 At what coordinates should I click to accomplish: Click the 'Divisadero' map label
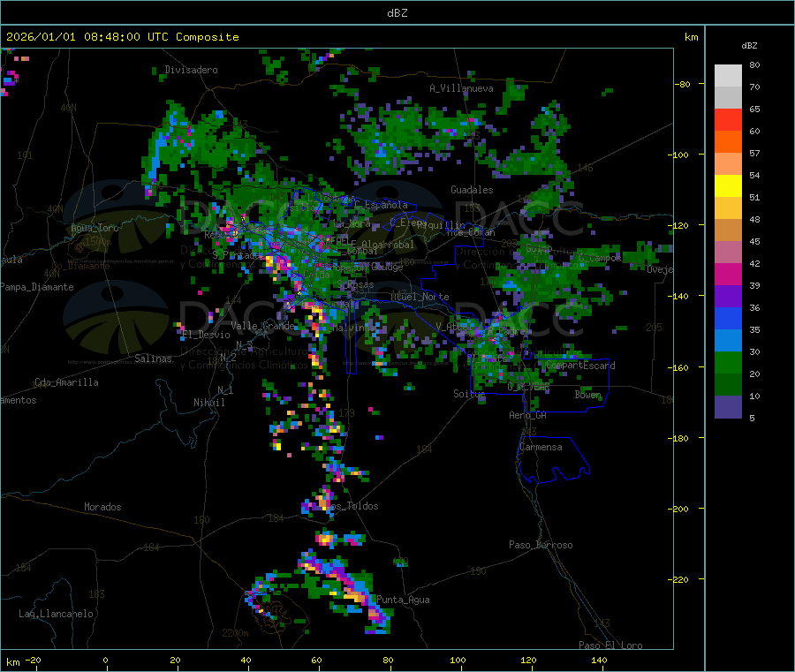point(191,70)
